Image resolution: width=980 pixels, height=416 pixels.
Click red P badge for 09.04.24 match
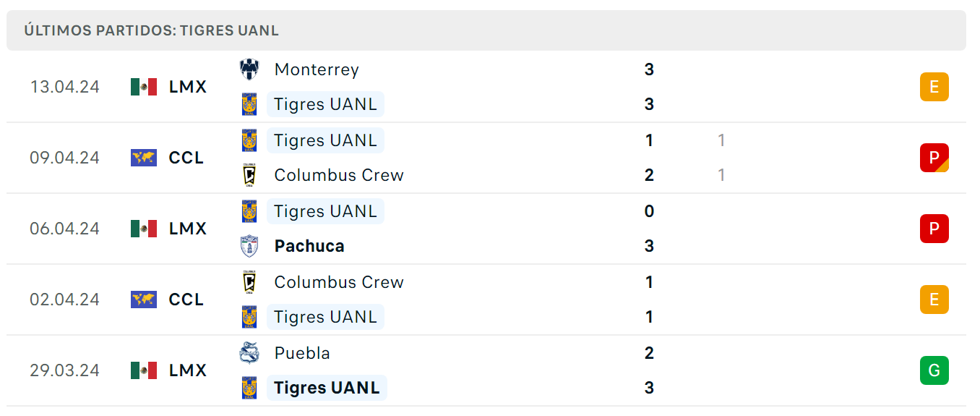tap(934, 158)
